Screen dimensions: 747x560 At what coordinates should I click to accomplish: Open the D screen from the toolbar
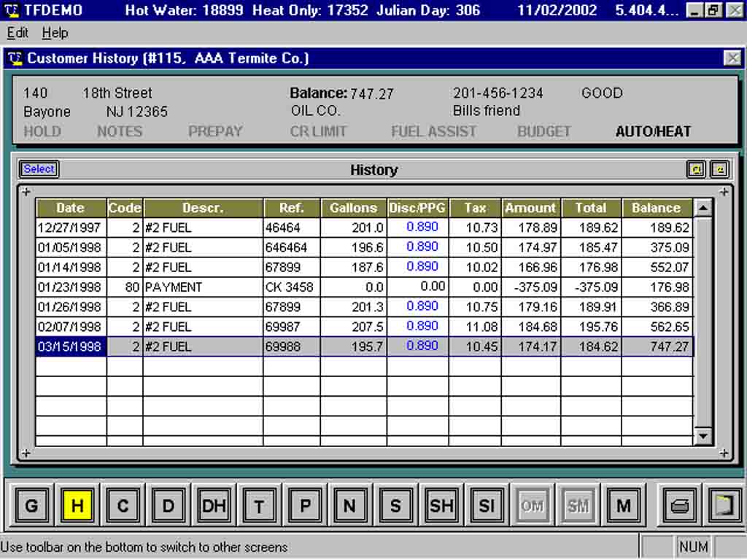click(168, 504)
